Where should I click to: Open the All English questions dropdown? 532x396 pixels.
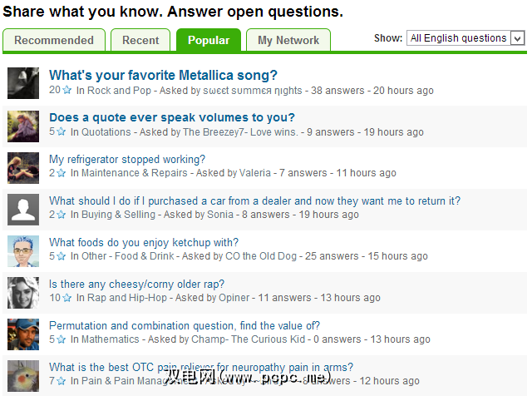(465, 38)
